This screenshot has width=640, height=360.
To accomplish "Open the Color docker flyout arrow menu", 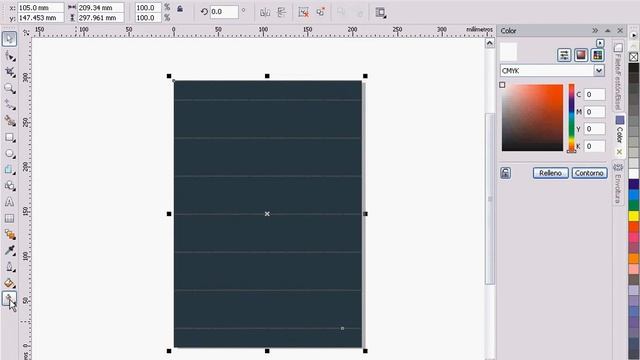I will pyautogui.click(x=600, y=43).
